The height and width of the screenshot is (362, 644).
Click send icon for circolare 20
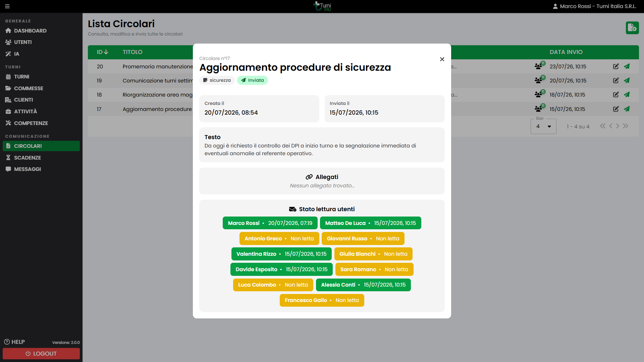[x=627, y=66]
